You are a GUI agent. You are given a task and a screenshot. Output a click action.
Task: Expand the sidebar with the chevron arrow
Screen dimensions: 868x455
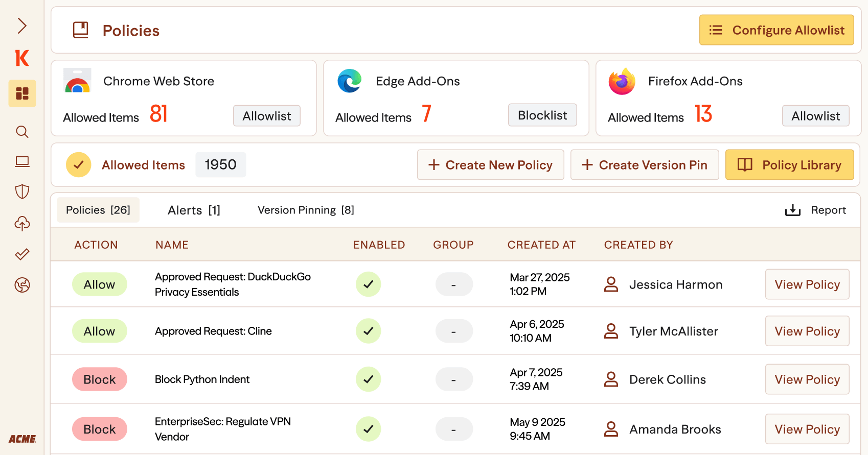22,26
